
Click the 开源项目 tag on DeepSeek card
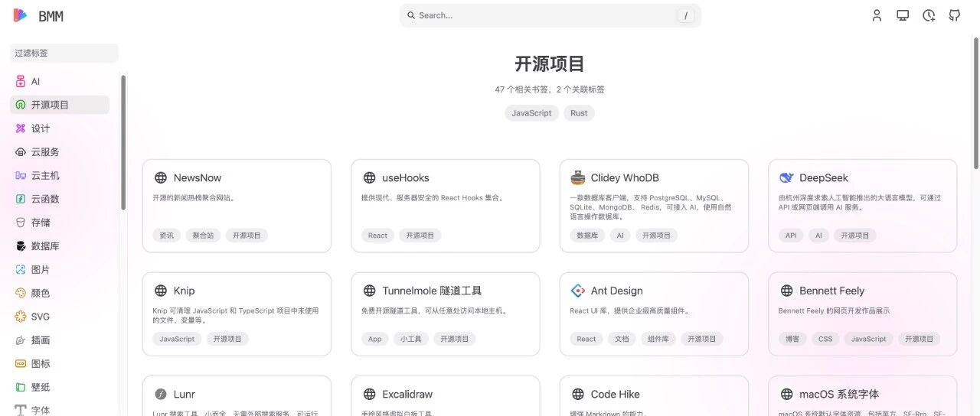point(855,236)
